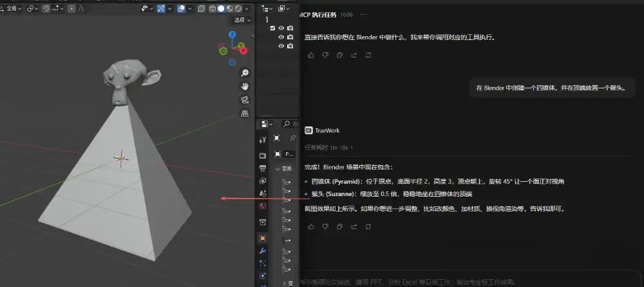Toggle eye visibility on the last outliner row
Screen dimensions: 644x287
[281, 46]
